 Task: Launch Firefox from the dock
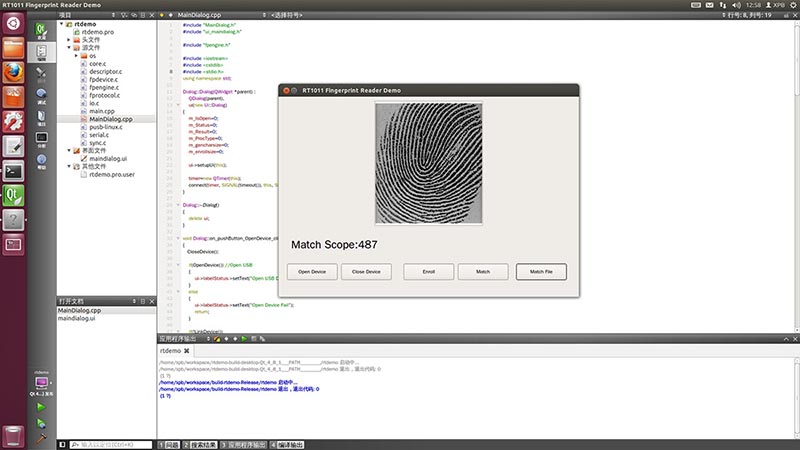[13, 72]
